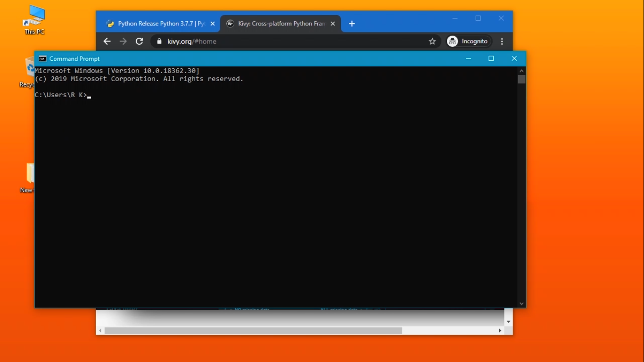Open the Chrome three-dot menu
The width and height of the screenshot is (644, 362).
point(502,41)
